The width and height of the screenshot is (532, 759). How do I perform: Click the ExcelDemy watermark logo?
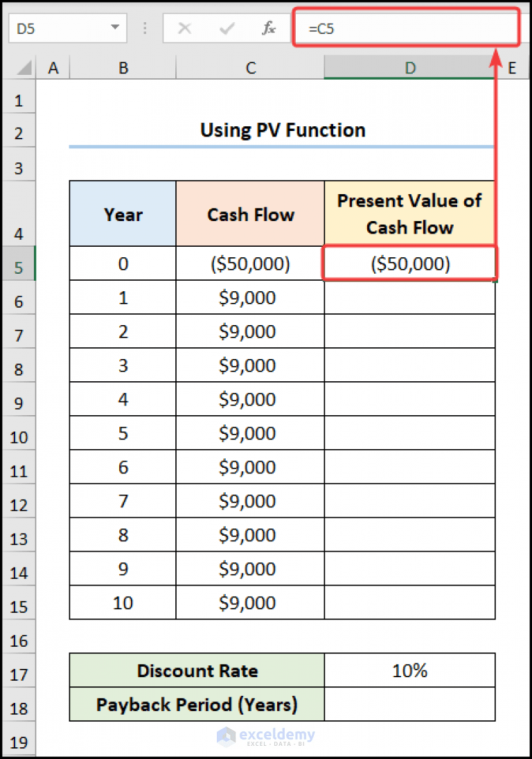(266, 736)
